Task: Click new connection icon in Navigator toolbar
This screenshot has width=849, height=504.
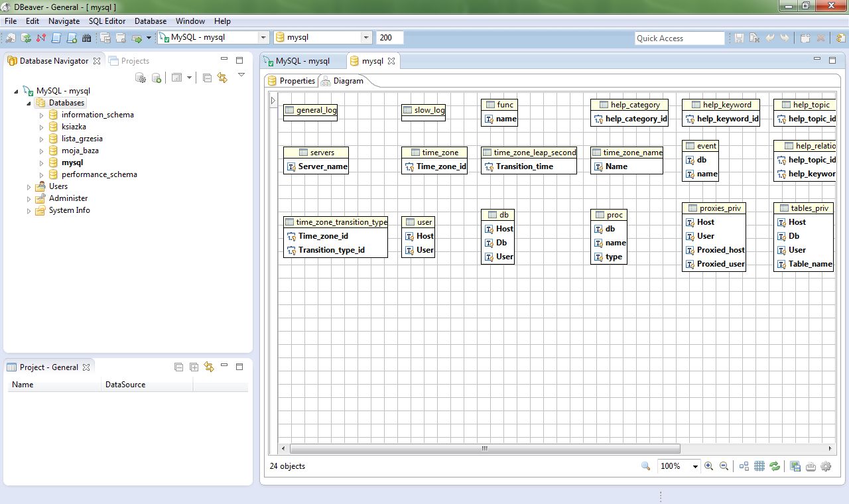Action: (x=157, y=78)
